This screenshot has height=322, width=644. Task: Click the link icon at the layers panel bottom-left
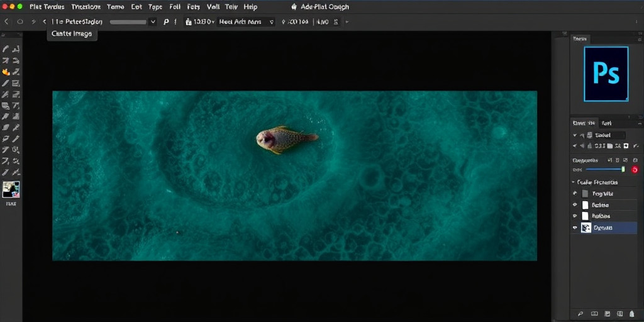click(x=579, y=314)
